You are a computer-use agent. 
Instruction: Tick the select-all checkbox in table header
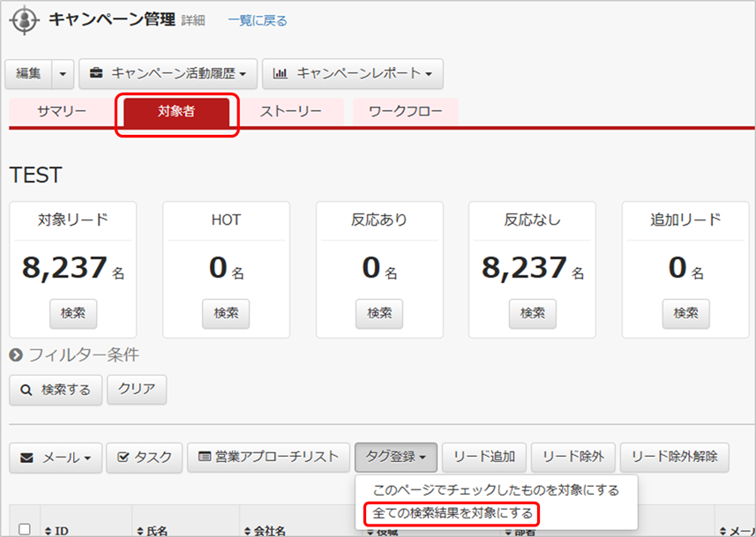coord(25,529)
